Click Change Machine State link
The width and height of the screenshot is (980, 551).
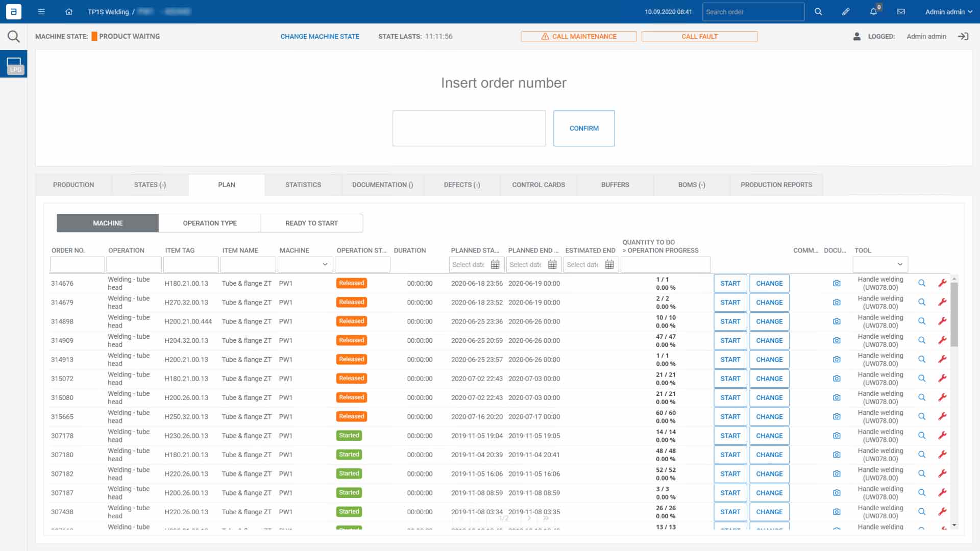click(320, 36)
